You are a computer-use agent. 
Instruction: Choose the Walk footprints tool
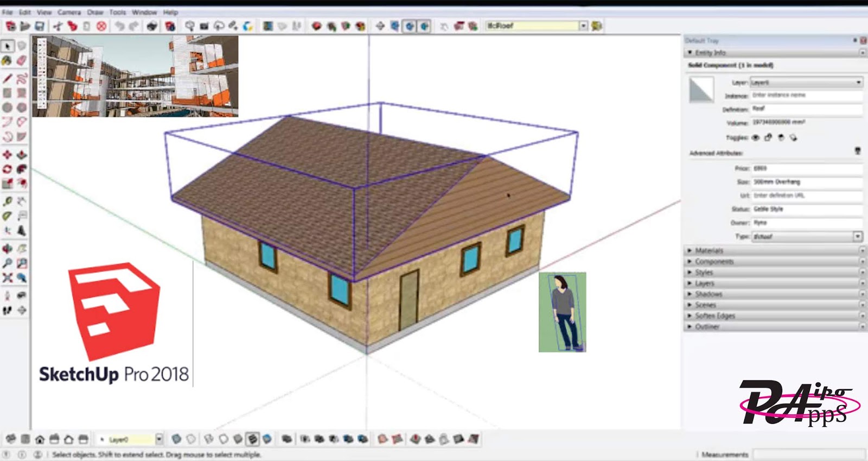pos(7,311)
